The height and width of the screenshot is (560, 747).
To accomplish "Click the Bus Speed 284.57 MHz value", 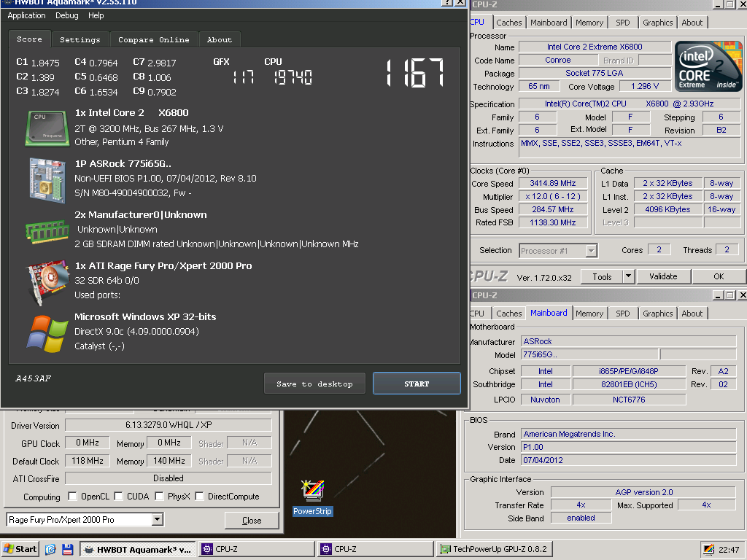I will pos(553,209).
